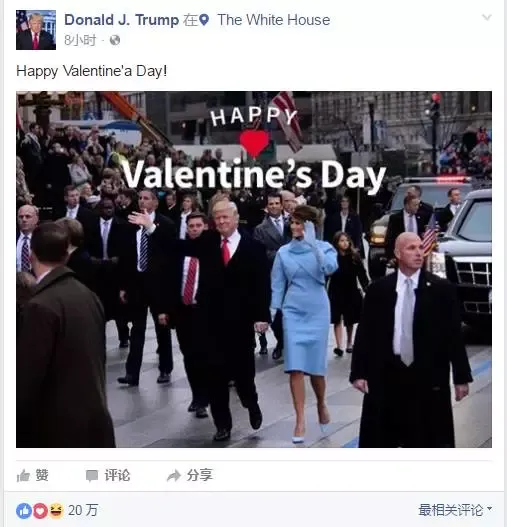Click the blue Like reaction icon
Viewport: 507px width, 527px height.
[x=24, y=511]
